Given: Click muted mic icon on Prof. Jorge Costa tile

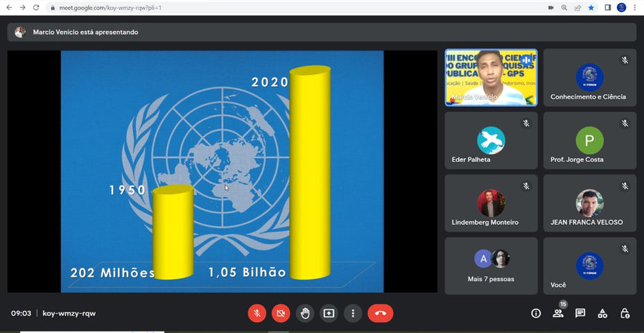Looking at the screenshot, I should coord(625,123).
